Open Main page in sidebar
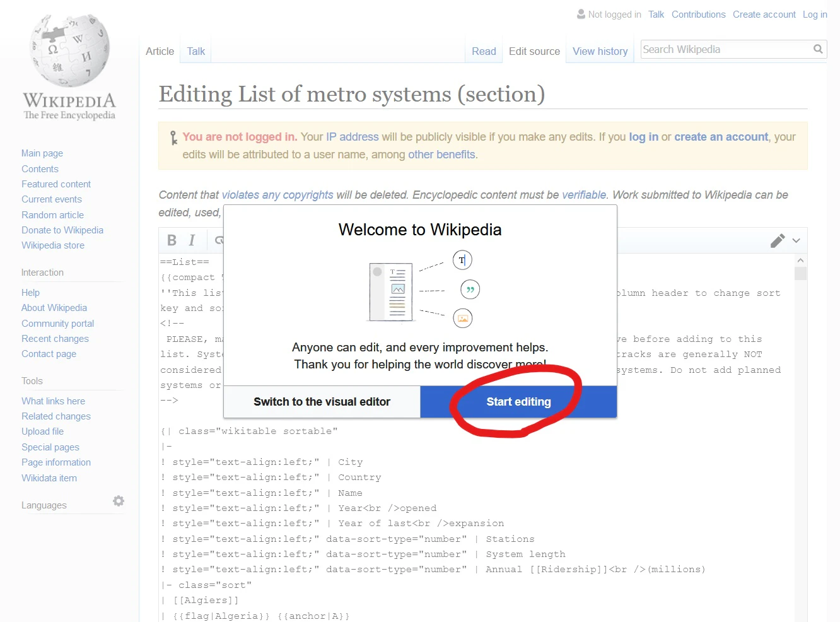 (42, 153)
